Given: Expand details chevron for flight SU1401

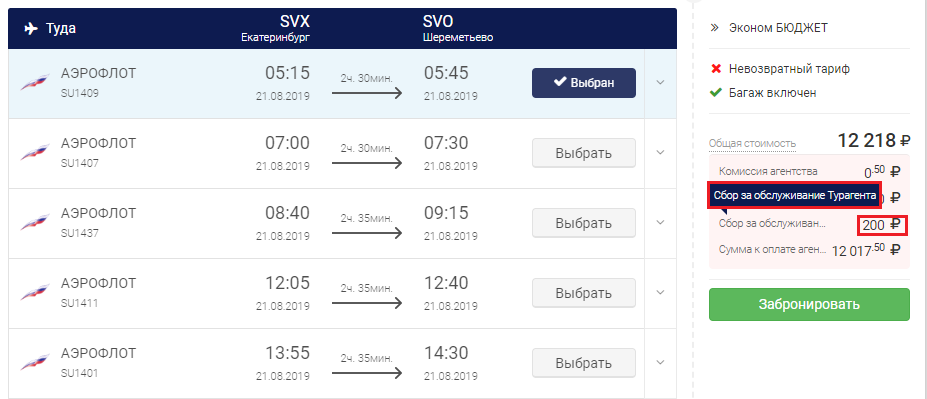Looking at the screenshot, I should click(x=660, y=362).
